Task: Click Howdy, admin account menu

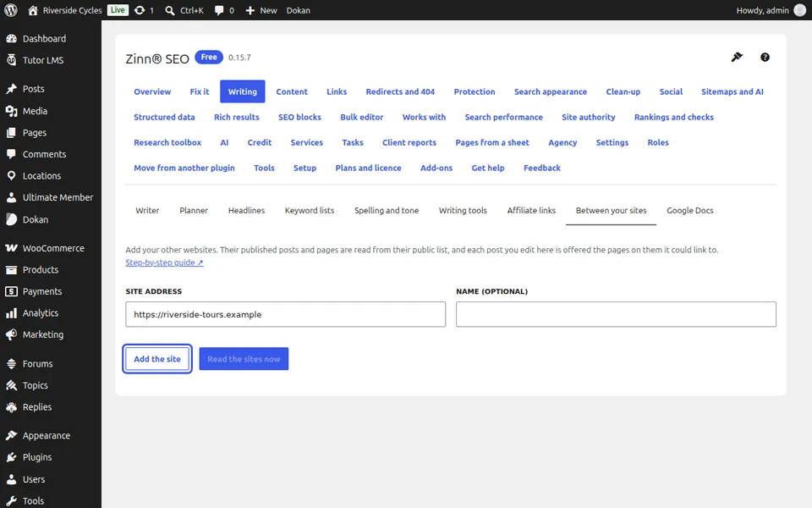Action: click(771, 10)
